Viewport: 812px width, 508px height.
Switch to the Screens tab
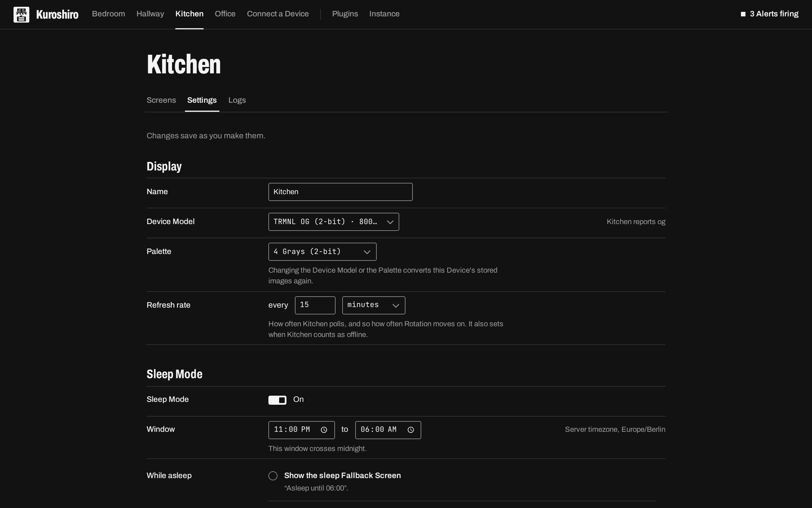point(161,100)
